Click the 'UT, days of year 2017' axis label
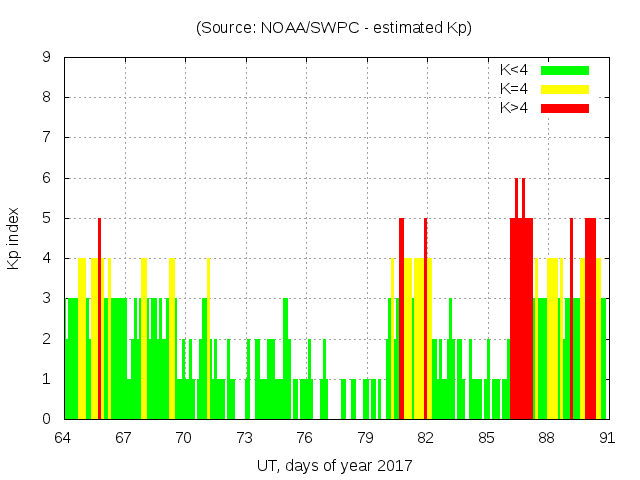 [333, 465]
